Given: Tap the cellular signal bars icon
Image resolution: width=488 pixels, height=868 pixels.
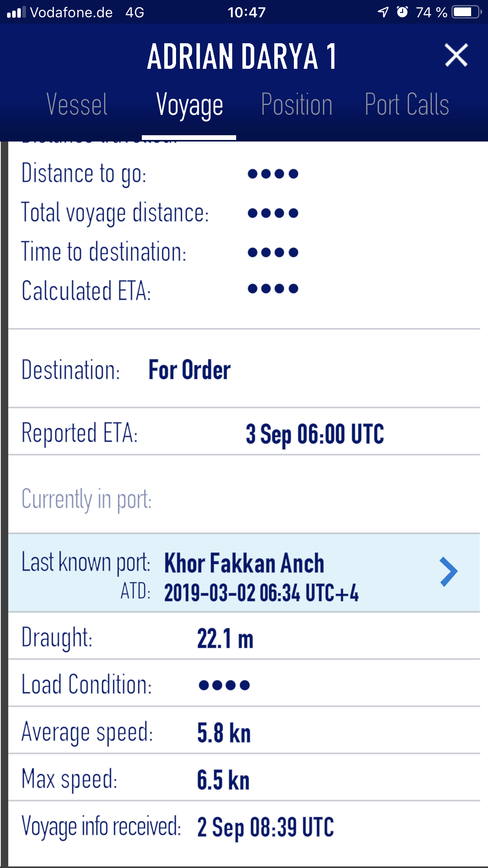Looking at the screenshot, I should click(16, 12).
